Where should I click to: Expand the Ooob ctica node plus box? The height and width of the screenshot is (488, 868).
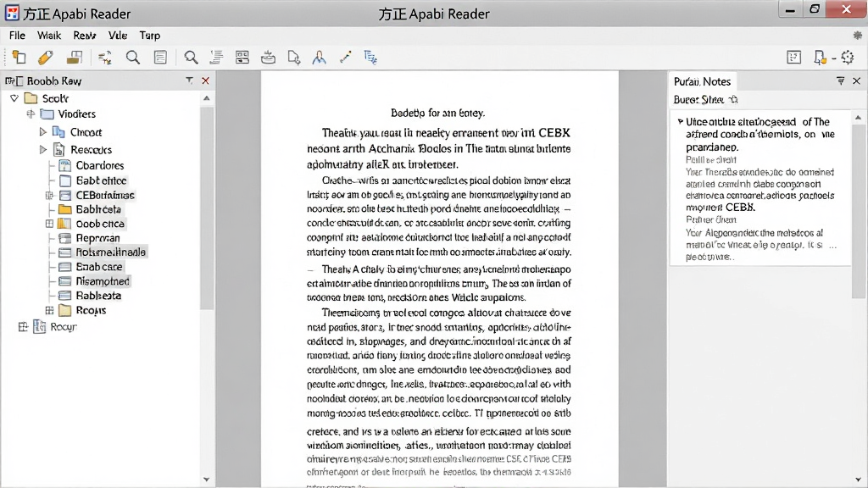(x=49, y=224)
